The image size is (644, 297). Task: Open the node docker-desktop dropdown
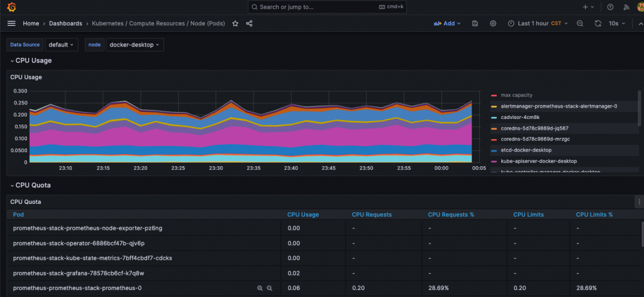[135, 45]
